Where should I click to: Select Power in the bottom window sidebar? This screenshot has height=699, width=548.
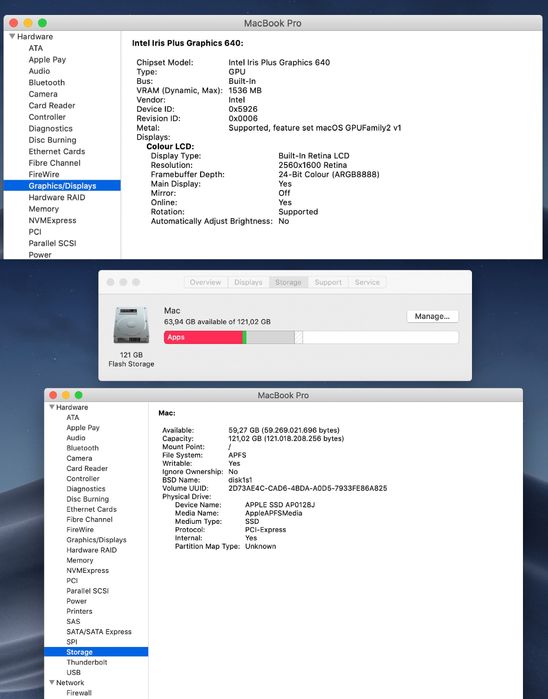coord(76,601)
